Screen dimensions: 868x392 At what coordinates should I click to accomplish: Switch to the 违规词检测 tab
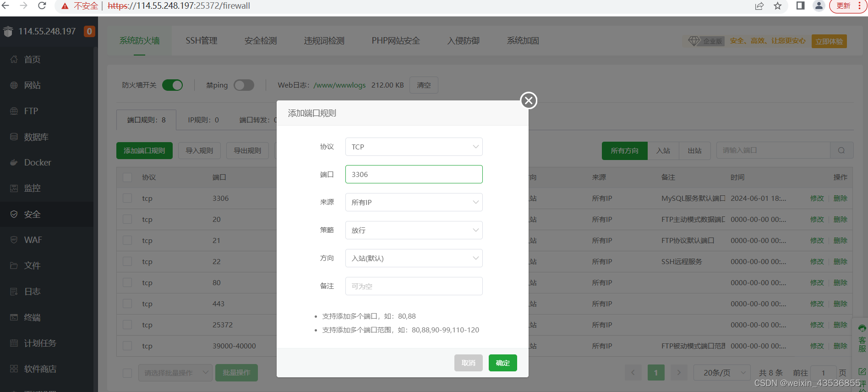click(324, 41)
